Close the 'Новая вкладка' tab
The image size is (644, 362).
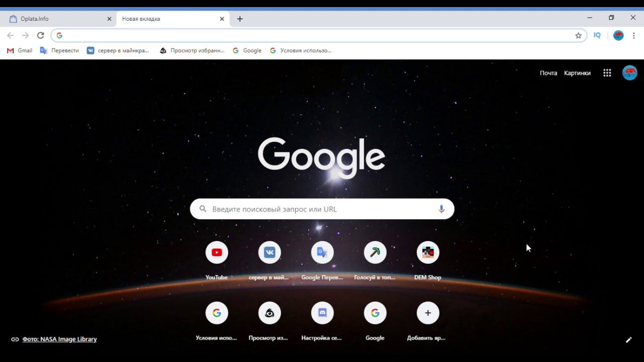click(222, 19)
